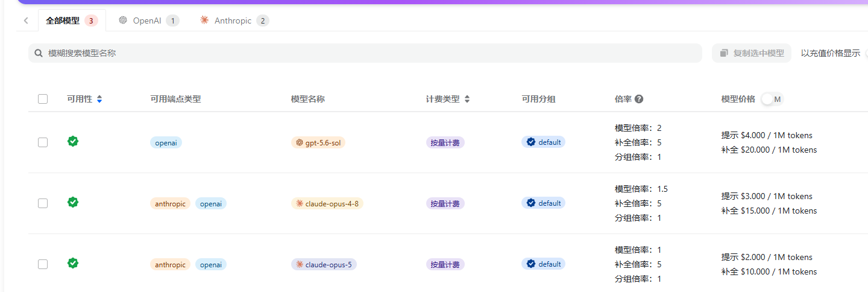Click the 模型倍率：1.5 text
This screenshot has height=292, width=868.
641,189
